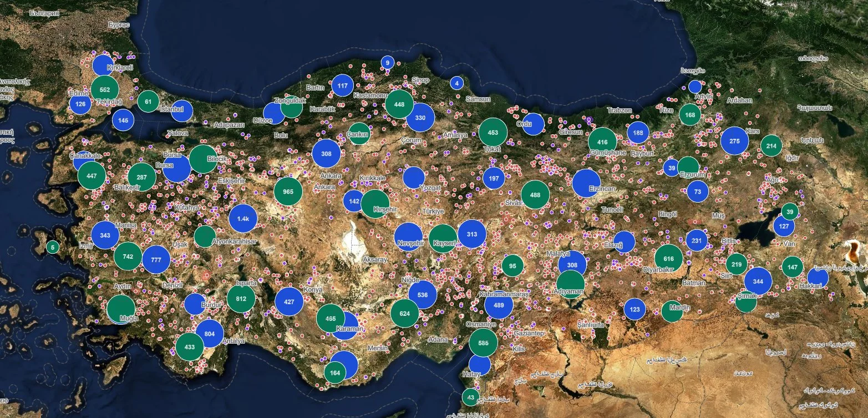Expand the green 552 cluster near Edirne

coord(105,89)
